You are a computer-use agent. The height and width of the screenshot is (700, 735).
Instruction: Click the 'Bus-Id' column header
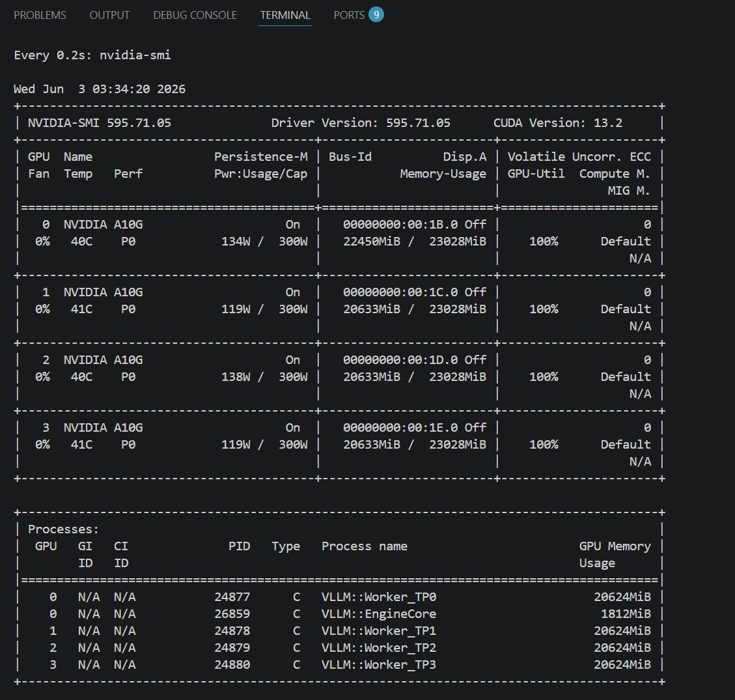[350, 156]
